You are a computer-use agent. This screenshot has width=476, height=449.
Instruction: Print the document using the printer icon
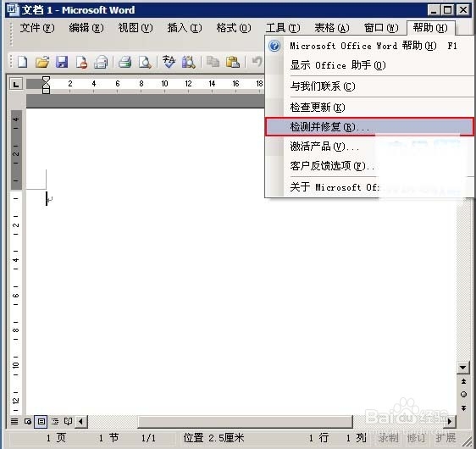click(125, 62)
